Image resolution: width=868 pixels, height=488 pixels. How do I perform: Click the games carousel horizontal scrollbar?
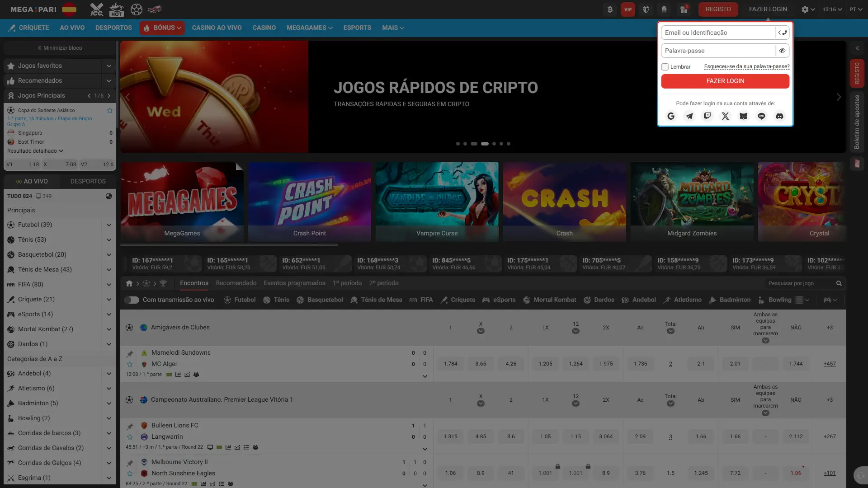coord(229,245)
